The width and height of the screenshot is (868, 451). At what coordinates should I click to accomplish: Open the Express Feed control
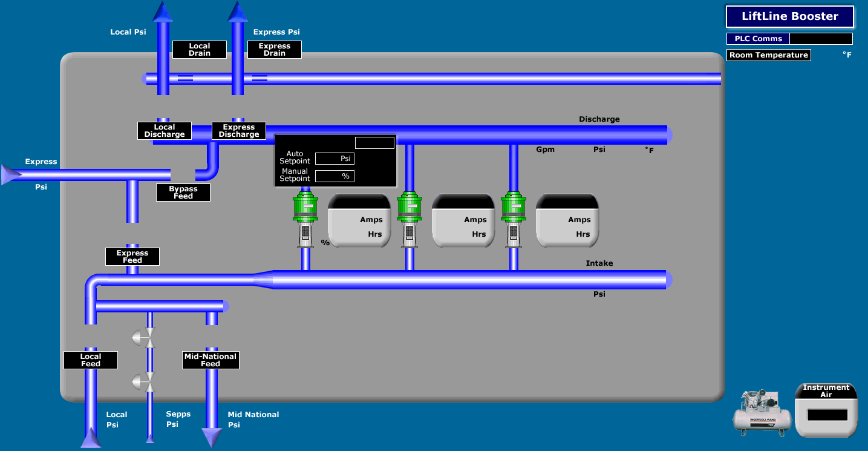[x=132, y=257]
